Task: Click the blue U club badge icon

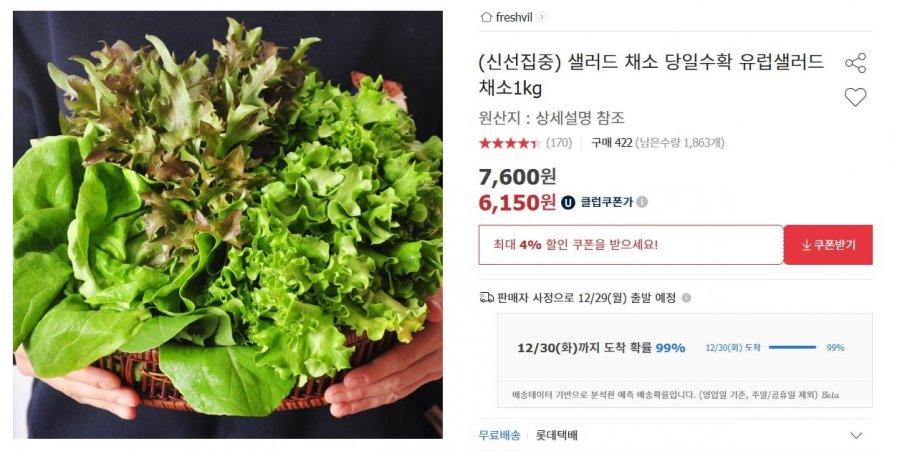Action: click(568, 203)
